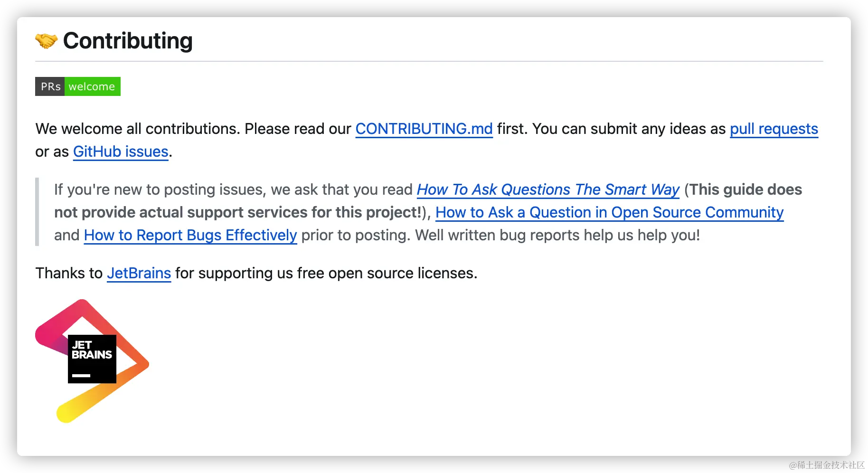Image resolution: width=868 pixels, height=473 pixels.
Task: Open How To Ask Questions The Smart Way
Action: (x=548, y=189)
